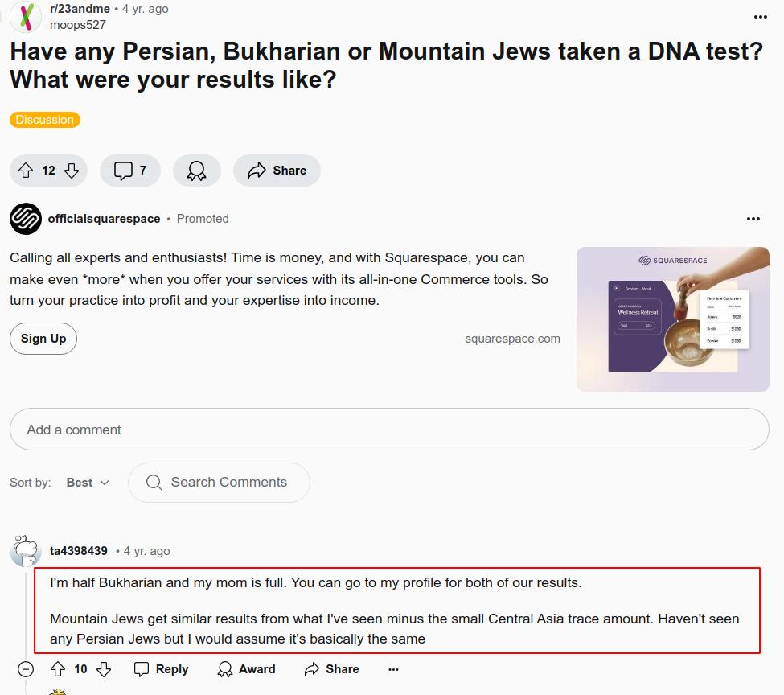Image resolution: width=784 pixels, height=695 pixels.
Task: Downvote ta4398439's comment
Action: 103,669
